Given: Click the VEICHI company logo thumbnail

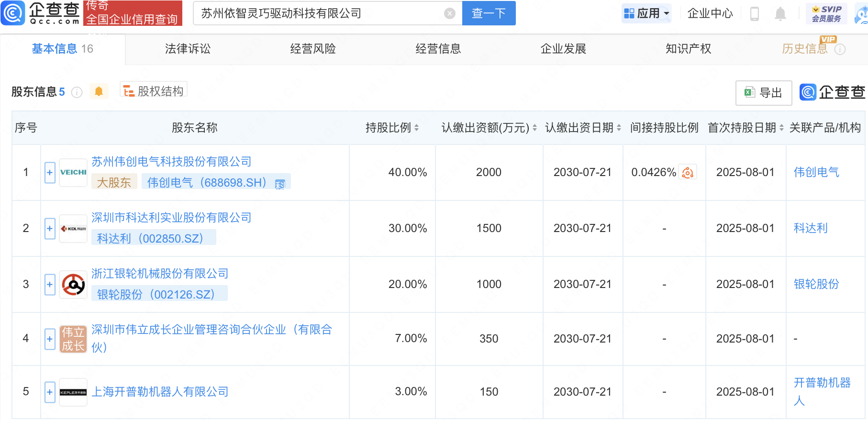Looking at the screenshot, I should 73,172.
